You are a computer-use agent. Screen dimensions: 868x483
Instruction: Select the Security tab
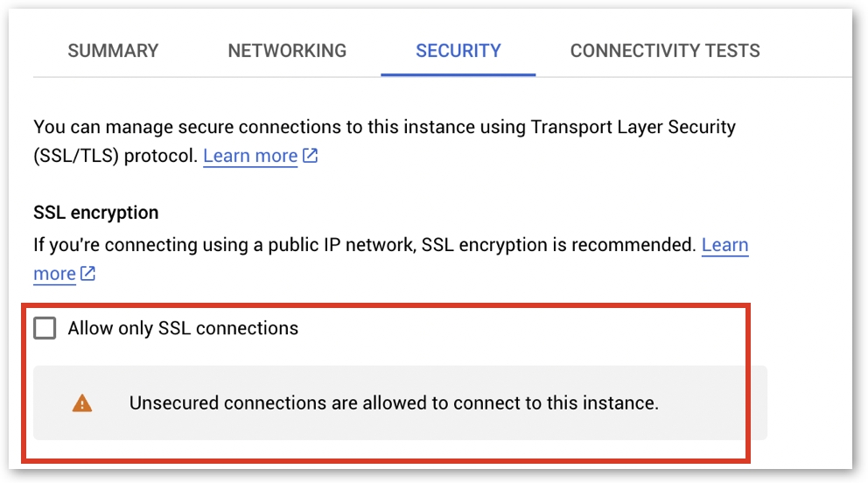click(x=458, y=51)
